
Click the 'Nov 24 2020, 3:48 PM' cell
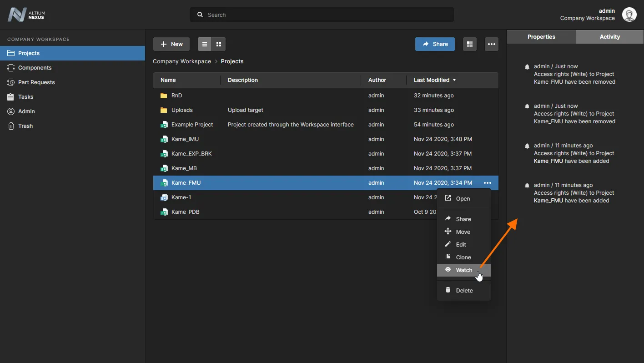coord(443,139)
